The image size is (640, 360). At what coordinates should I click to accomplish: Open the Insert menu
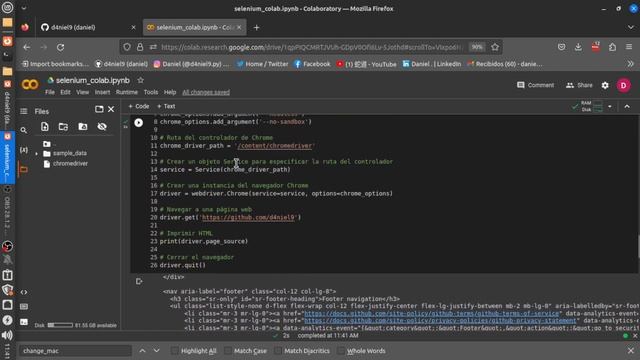102,92
